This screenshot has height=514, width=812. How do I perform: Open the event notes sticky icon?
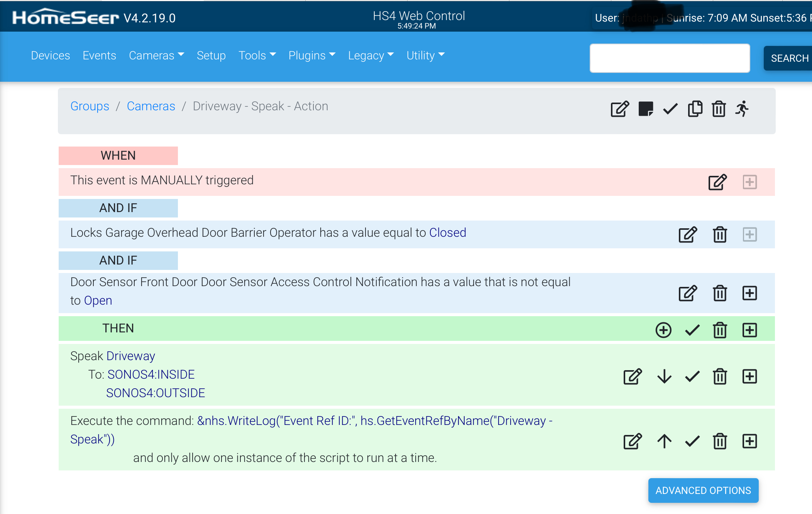[x=646, y=109]
